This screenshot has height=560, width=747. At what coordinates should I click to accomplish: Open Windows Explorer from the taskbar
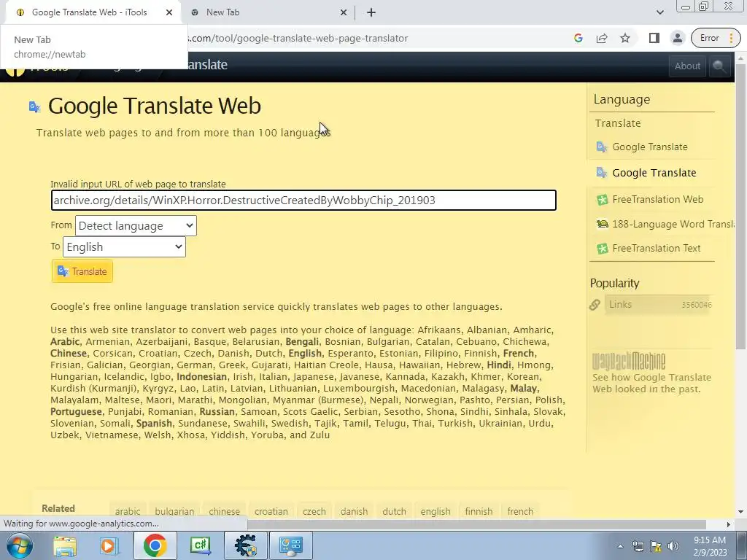[x=64, y=545]
